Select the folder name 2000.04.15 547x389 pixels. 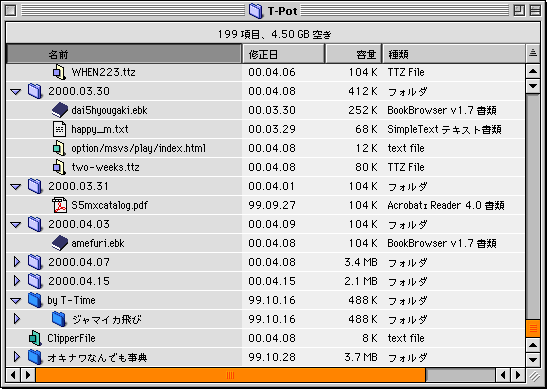[x=79, y=281]
